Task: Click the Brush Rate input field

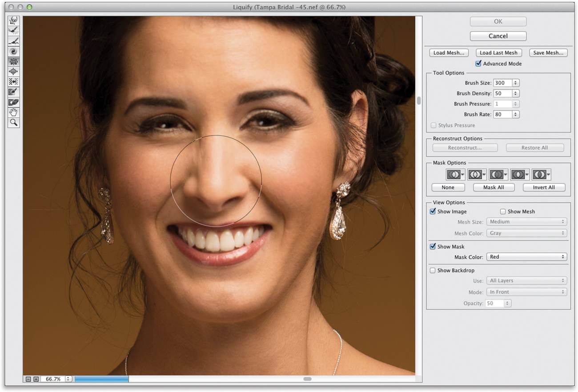Action: click(503, 114)
